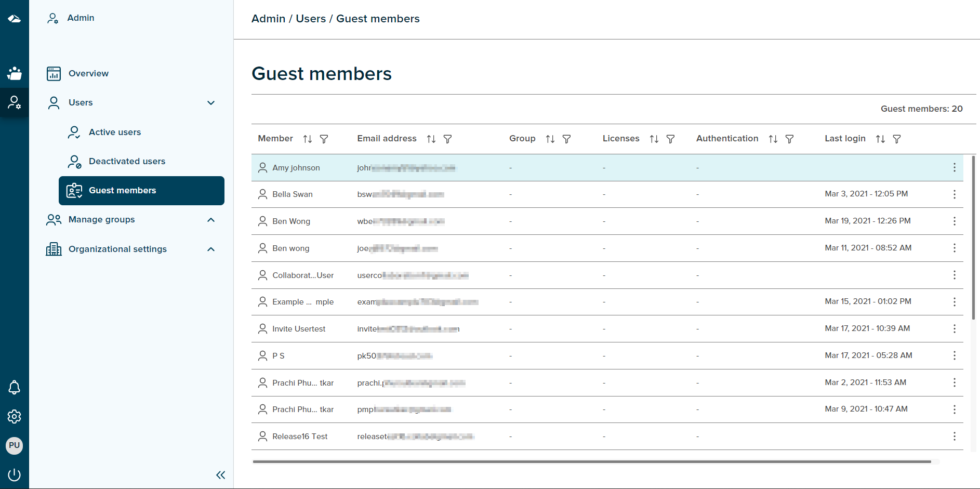This screenshot has height=489, width=980.
Task: Open Organizational settings menu item
Action: click(117, 249)
